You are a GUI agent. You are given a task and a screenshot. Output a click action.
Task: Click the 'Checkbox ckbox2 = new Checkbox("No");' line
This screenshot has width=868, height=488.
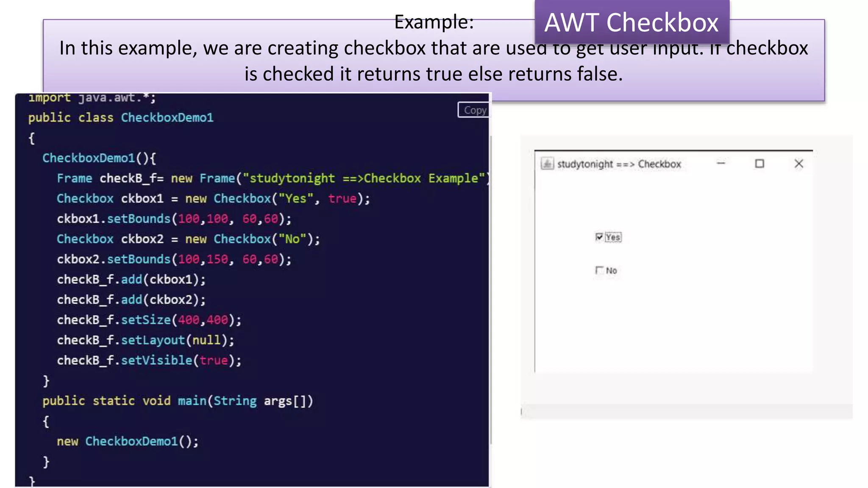coord(189,239)
